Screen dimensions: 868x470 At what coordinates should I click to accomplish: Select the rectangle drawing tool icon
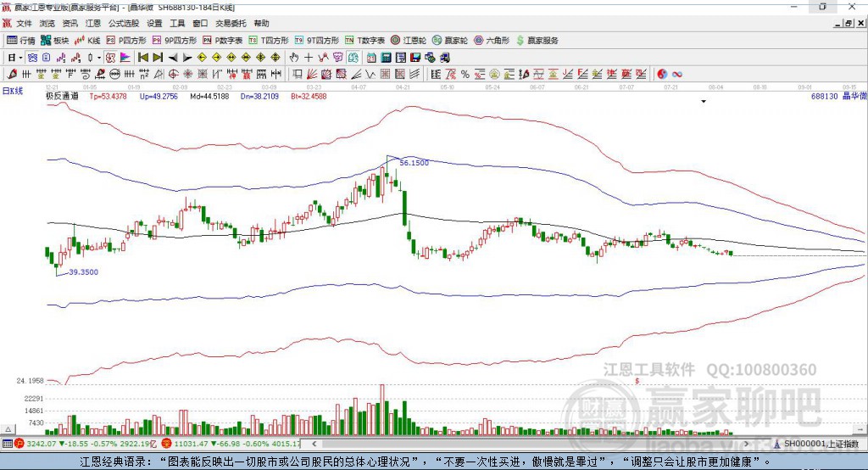[x=296, y=74]
